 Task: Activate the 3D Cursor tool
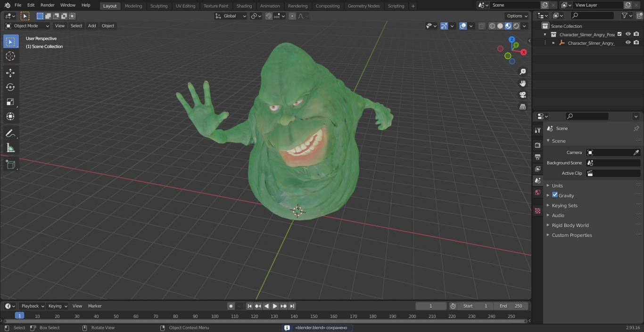pos(10,56)
